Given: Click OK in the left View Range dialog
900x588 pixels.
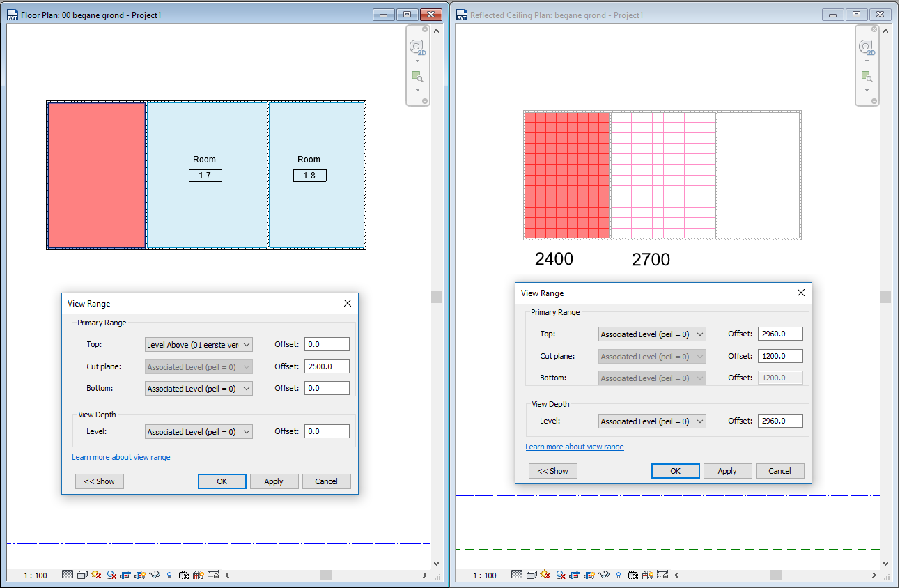Looking at the screenshot, I should (222, 481).
